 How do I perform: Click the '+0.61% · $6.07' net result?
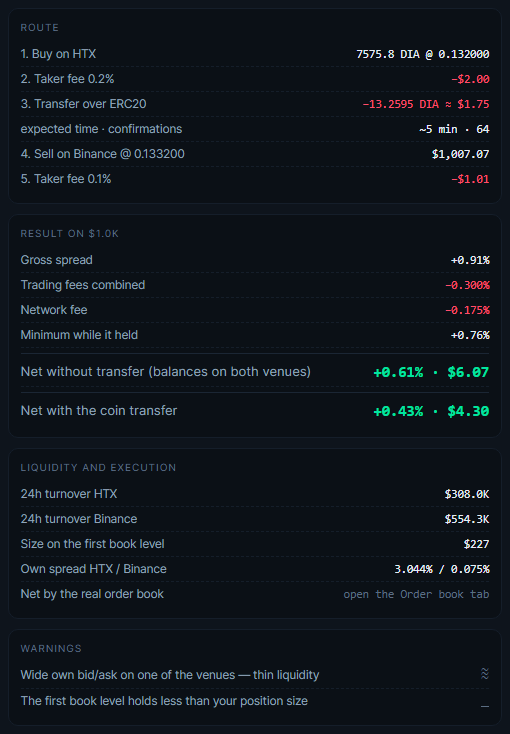coord(431,373)
